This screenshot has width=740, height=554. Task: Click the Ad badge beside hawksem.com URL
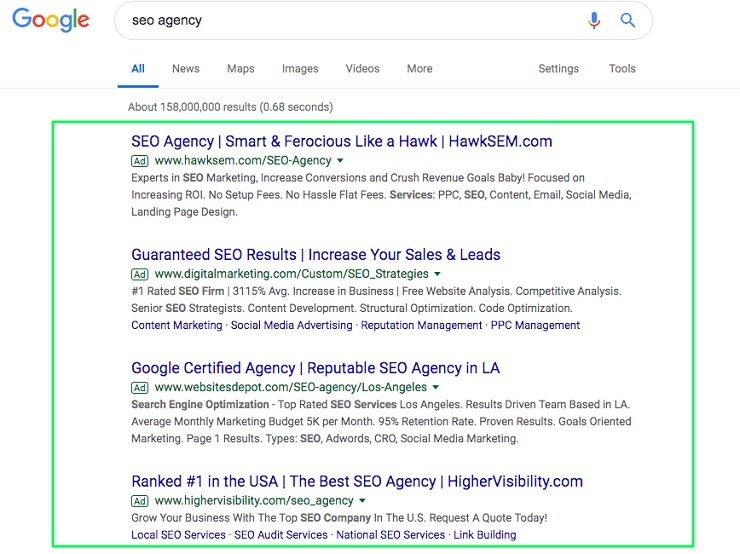click(x=140, y=161)
